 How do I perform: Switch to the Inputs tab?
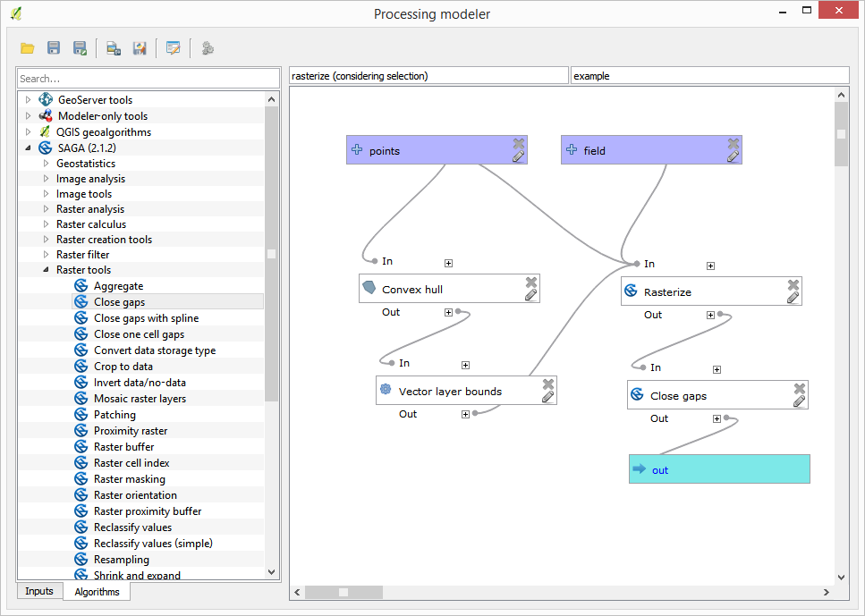coord(39,591)
